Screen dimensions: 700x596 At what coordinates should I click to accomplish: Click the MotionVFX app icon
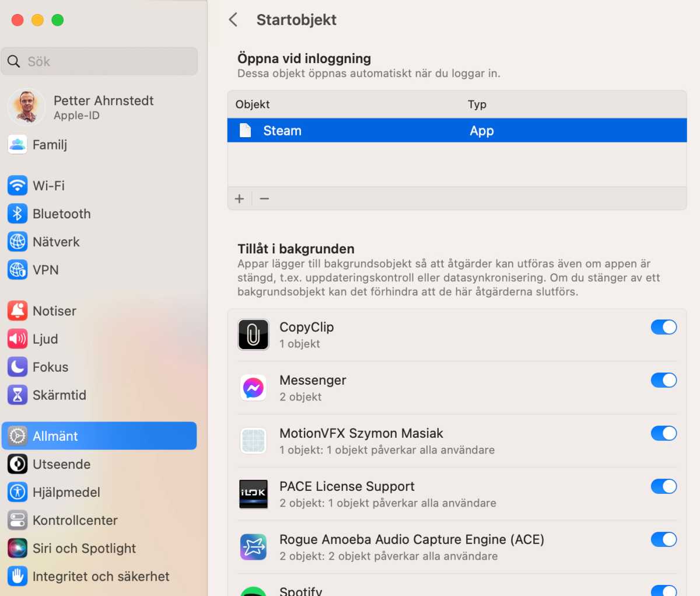(253, 441)
